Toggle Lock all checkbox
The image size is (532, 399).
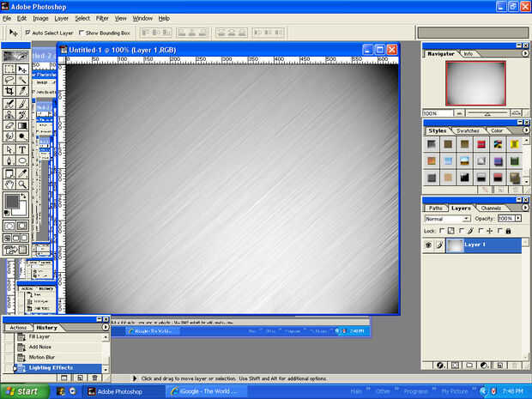tap(499, 231)
